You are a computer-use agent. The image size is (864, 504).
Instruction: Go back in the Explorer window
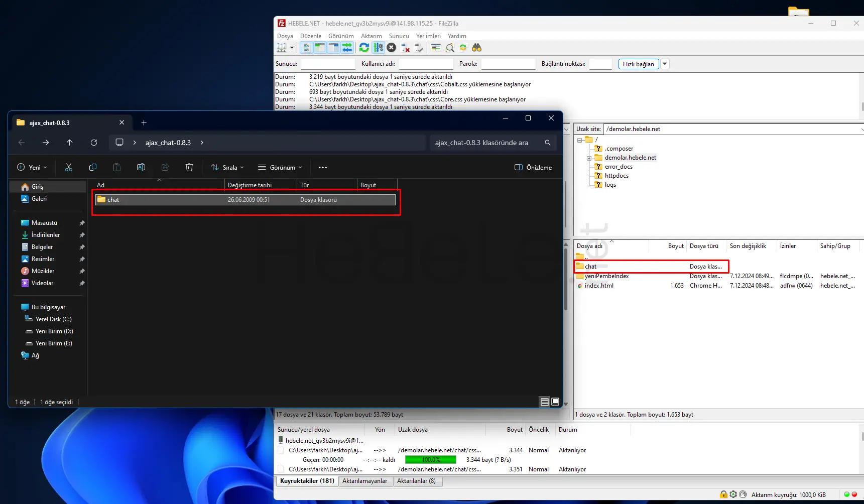pos(22,143)
